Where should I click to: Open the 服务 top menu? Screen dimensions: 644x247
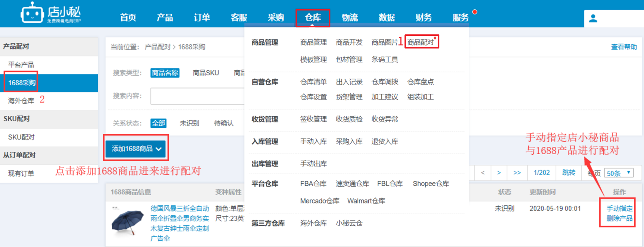(x=460, y=18)
